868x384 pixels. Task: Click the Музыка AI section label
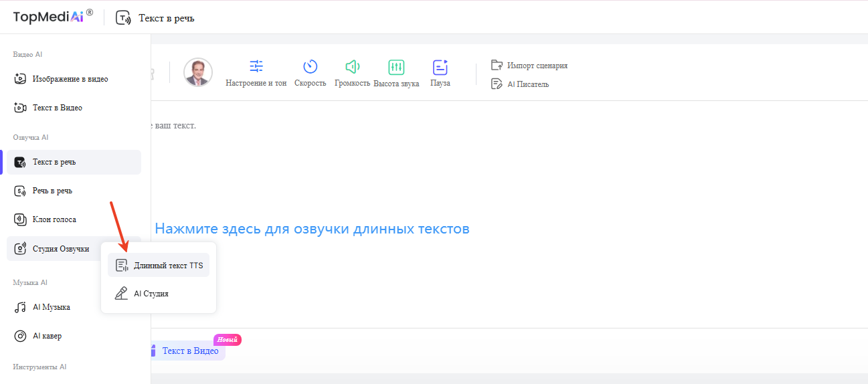(x=30, y=282)
